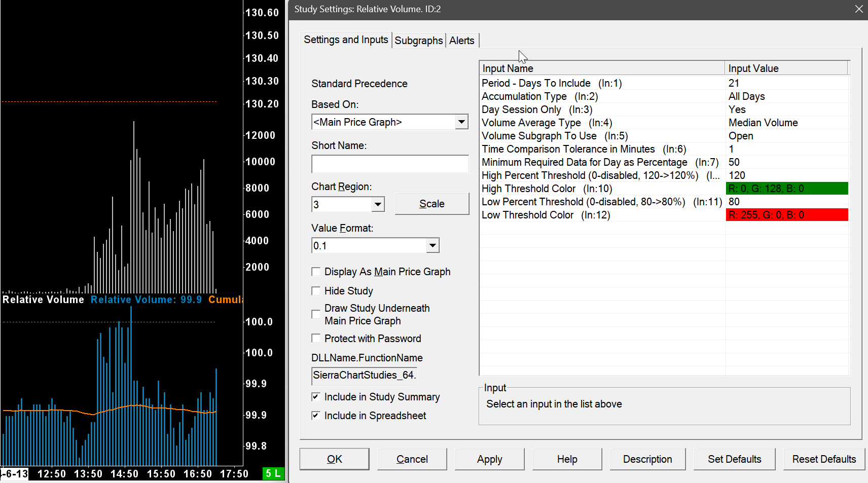This screenshot has height=483, width=868.
Task: Click the Input Value column header
Action: (x=786, y=68)
